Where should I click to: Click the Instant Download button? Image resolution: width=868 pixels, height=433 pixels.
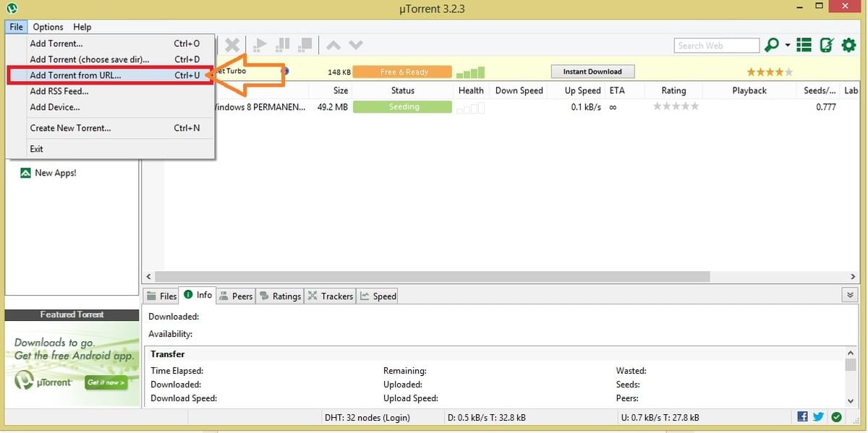[x=592, y=72]
